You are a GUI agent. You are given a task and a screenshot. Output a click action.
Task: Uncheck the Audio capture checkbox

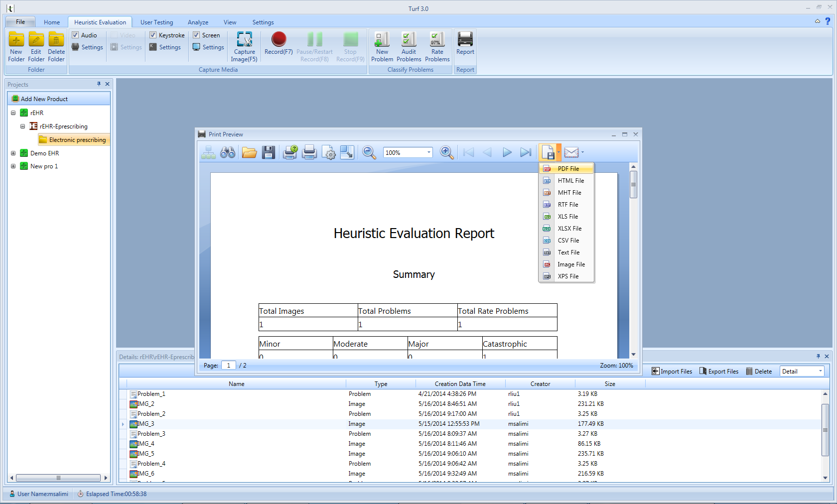(75, 35)
